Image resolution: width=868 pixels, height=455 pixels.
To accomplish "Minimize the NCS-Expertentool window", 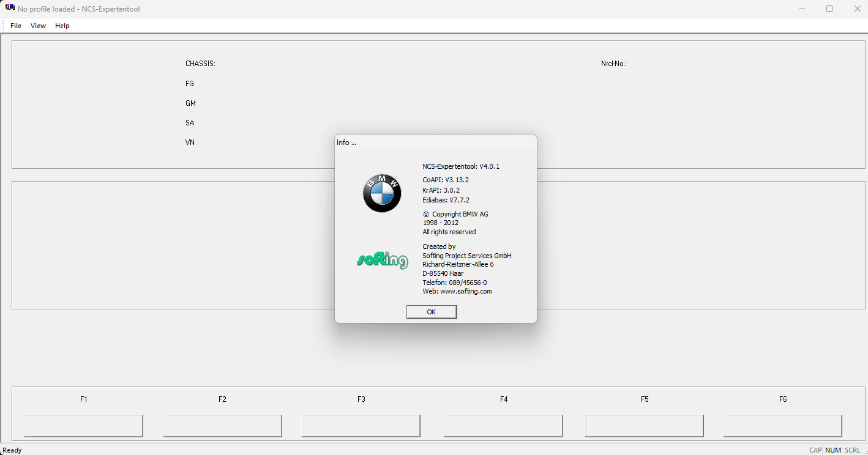I will [x=801, y=9].
